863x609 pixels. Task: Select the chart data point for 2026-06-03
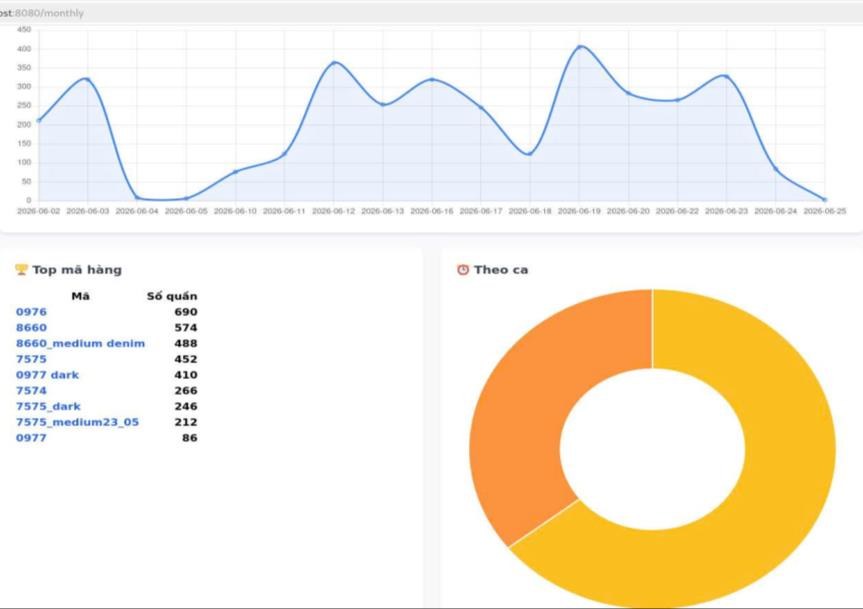pyautogui.click(x=87, y=80)
